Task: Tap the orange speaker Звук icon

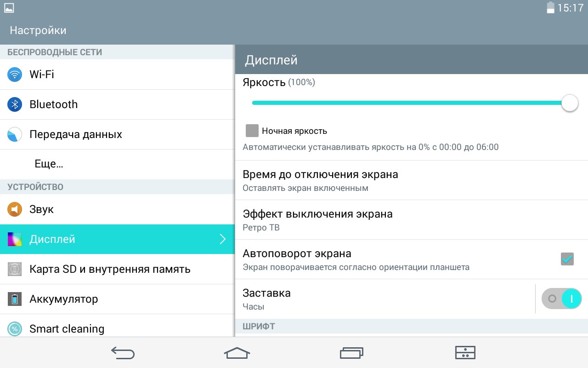Action: (15, 209)
